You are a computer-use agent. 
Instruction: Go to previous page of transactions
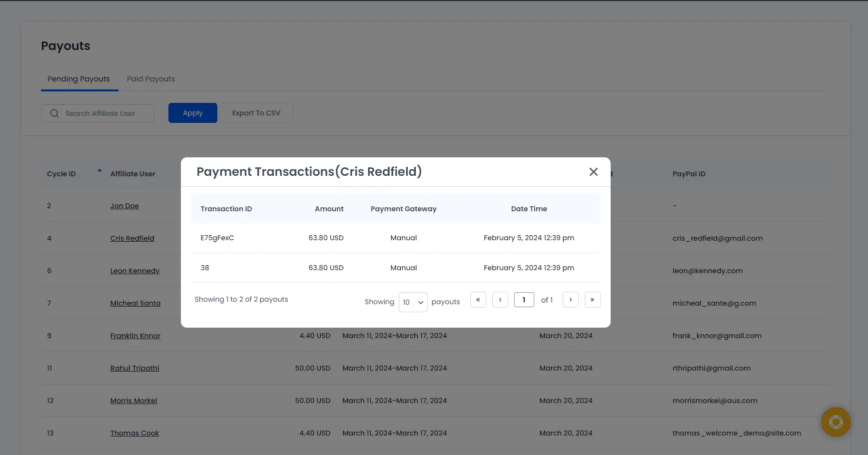click(500, 300)
